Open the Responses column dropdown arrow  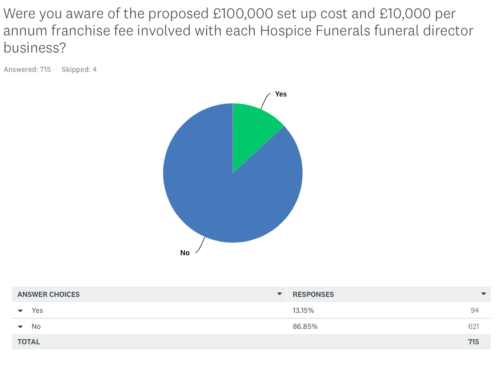tap(483, 294)
